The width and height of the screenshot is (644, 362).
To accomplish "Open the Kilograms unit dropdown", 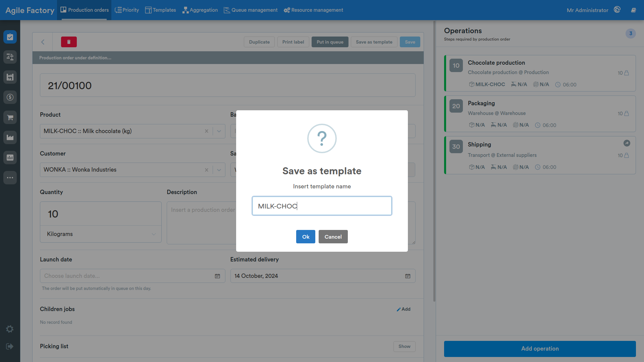I will (x=101, y=234).
